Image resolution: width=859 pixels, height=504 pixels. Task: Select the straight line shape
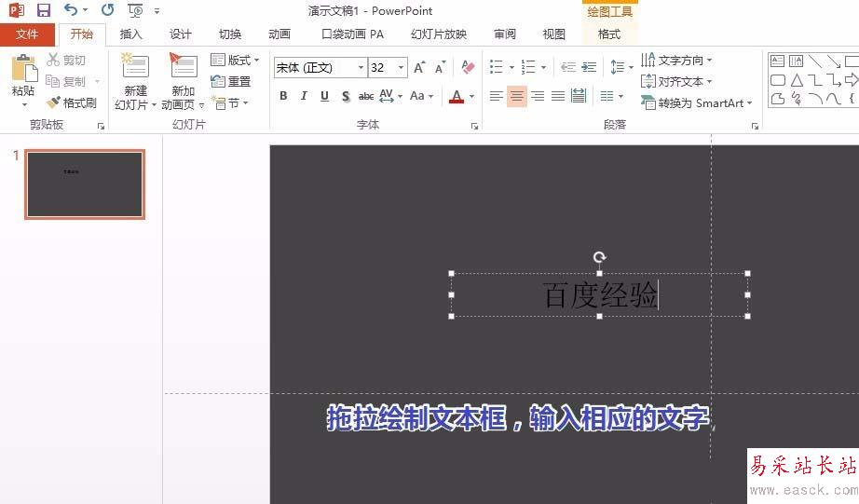pyautogui.click(x=814, y=61)
